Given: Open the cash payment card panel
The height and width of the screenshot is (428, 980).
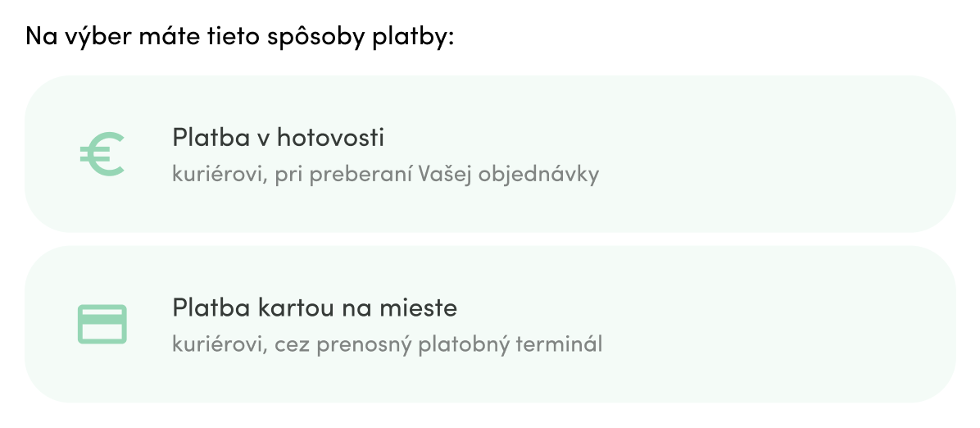Looking at the screenshot, I should pyautogui.click(x=490, y=154).
